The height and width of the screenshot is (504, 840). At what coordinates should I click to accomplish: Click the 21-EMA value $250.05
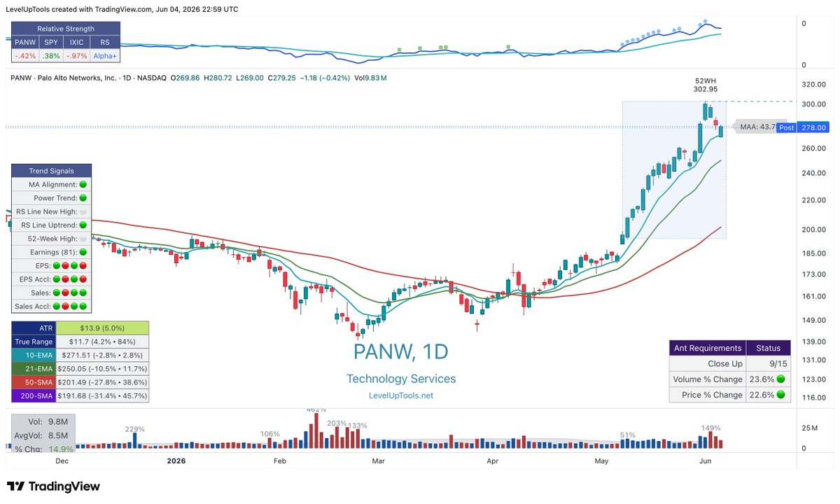point(102,368)
